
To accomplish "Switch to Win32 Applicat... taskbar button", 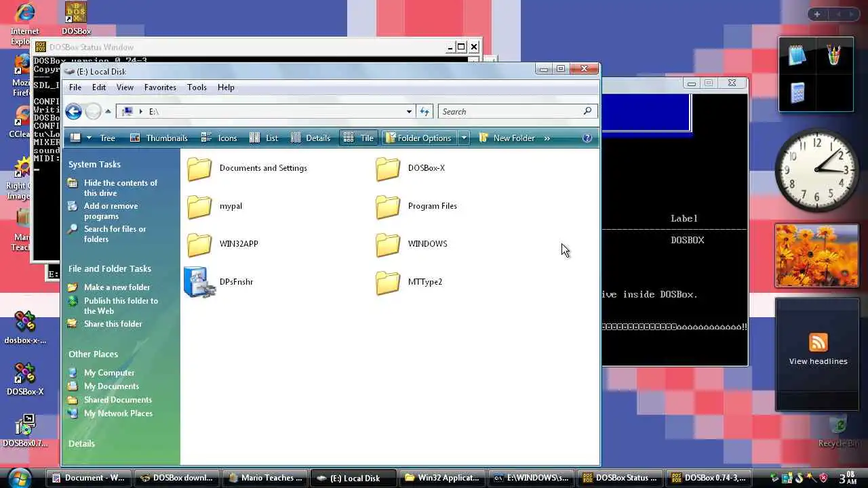I will click(441, 478).
